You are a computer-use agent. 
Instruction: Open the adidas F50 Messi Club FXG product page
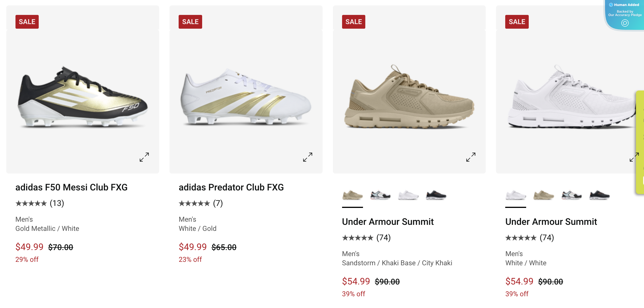tap(71, 187)
